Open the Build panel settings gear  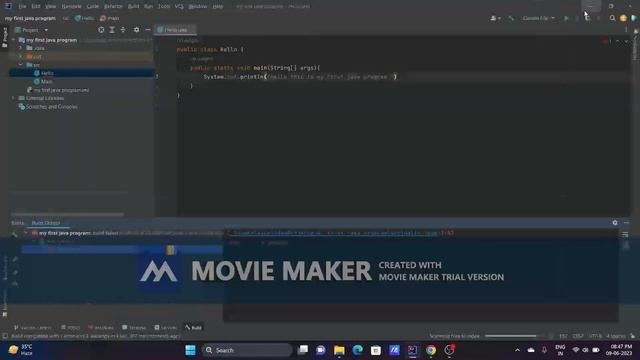[x=615, y=223]
